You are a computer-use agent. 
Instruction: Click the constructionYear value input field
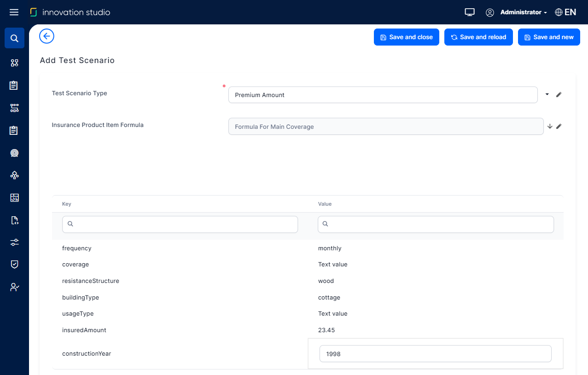coord(435,354)
